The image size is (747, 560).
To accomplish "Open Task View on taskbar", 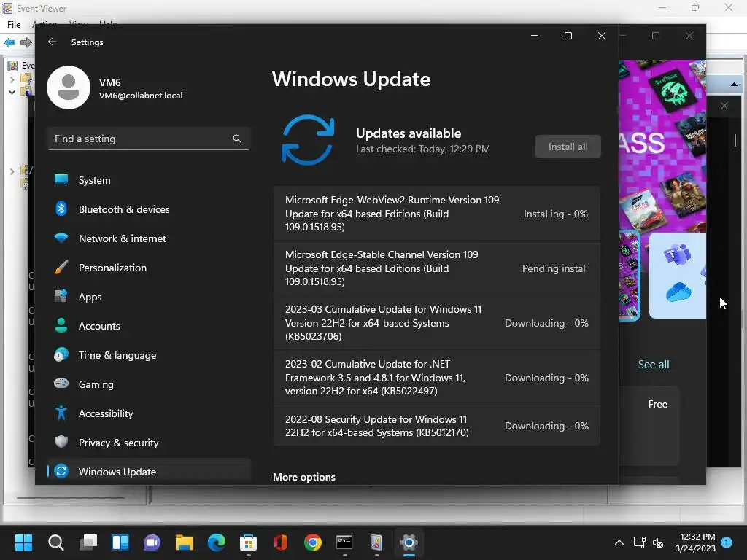I will tap(88, 542).
